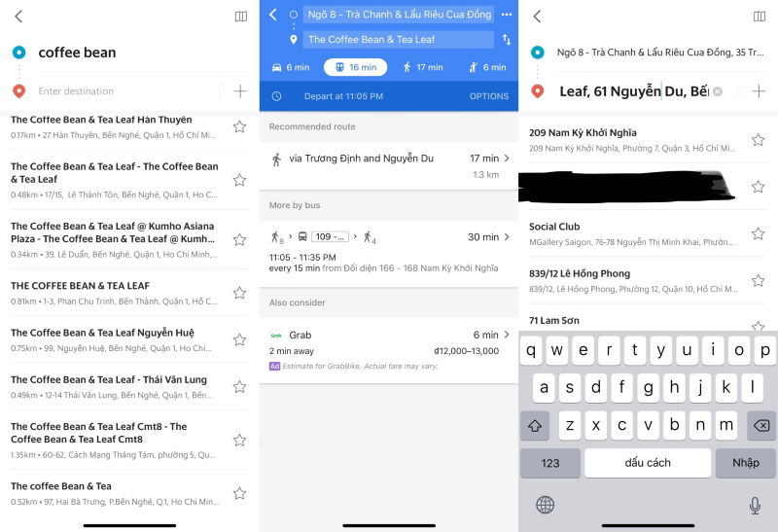Image resolution: width=778 pixels, height=532 pixels.
Task: Expand walking route via Trương Định chevron
Action: [x=507, y=159]
